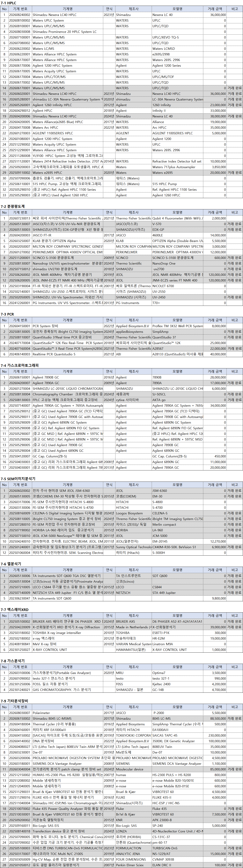
Task: Select the 'S-3000H' model cell
Action: [177, 553]
